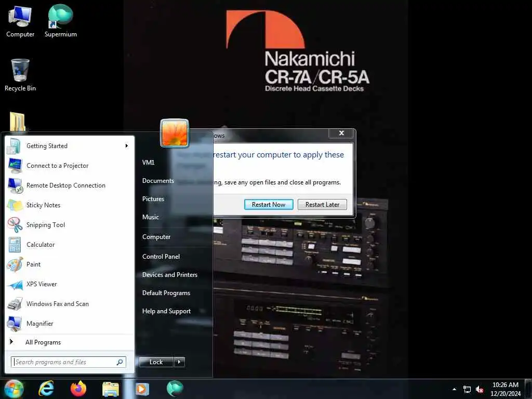Click the XPS Viewer icon
Image resolution: width=532 pixels, height=399 pixels.
15,284
